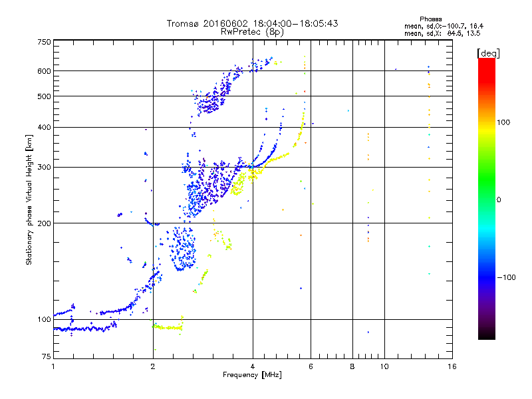Click the '16' x-axis tick label

point(452,366)
